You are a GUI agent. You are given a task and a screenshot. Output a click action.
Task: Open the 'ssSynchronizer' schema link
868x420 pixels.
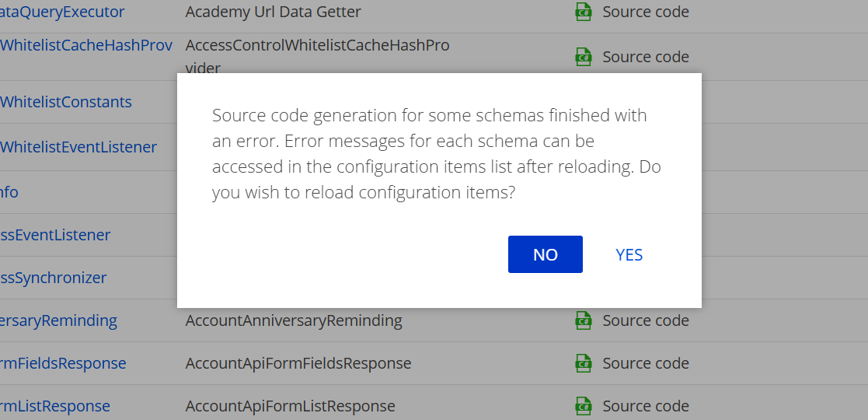click(53, 278)
